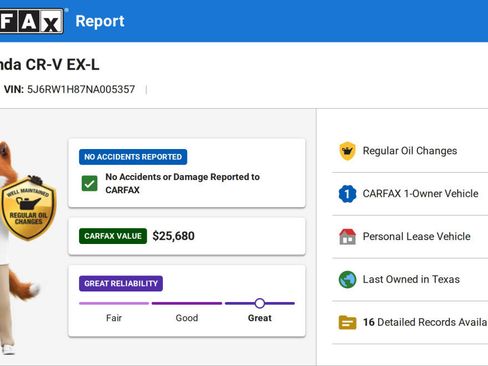Viewport: 488px width, 366px height.
Task: Click the GREAT RELIABILITY purple badge
Action: (121, 283)
